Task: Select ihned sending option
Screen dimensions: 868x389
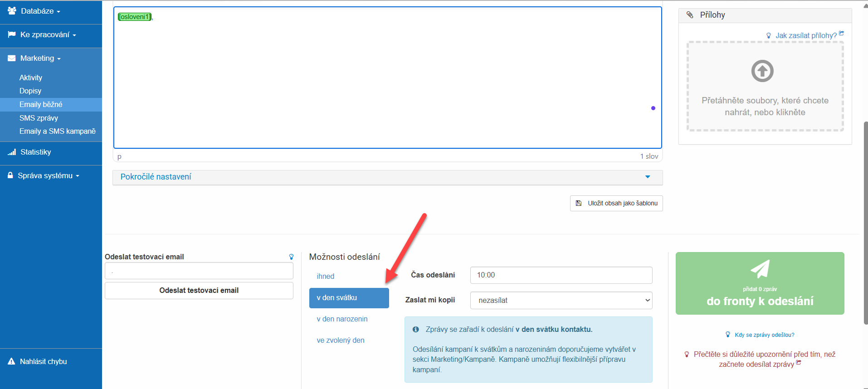Action: pos(325,277)
